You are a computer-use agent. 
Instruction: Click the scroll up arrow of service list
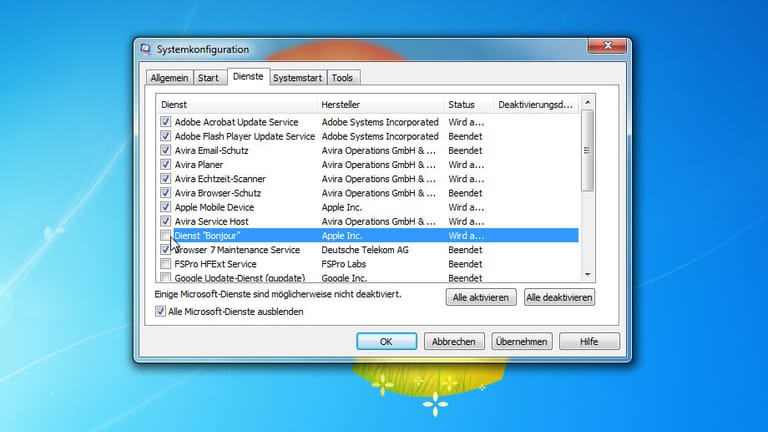(588, 102)
